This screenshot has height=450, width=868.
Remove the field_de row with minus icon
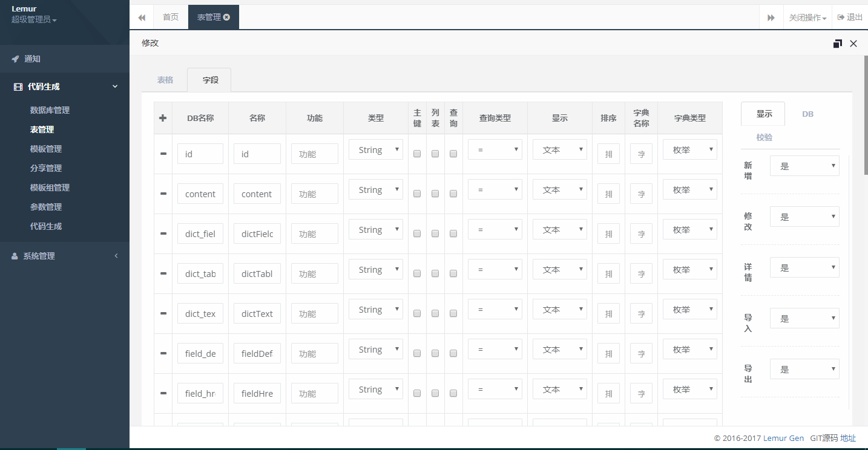tap(163, 353)
